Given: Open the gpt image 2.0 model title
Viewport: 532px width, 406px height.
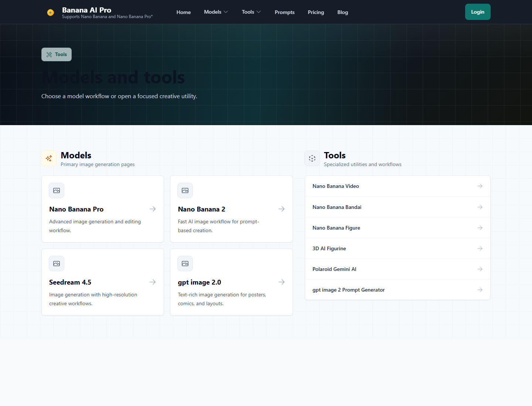Looking at the screenshot, I should pyautogui.click(x=199, y=282).
